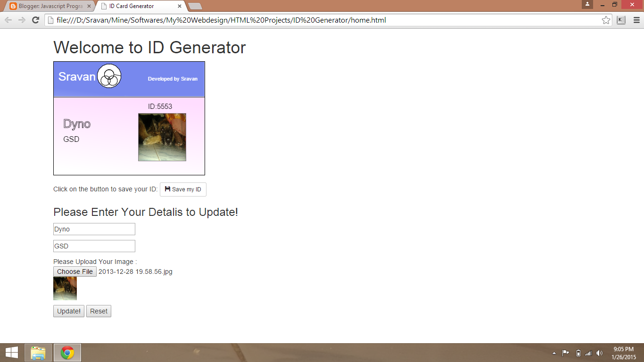
Task: Click the battery icon in the tray
Action: tap(578, 353)
